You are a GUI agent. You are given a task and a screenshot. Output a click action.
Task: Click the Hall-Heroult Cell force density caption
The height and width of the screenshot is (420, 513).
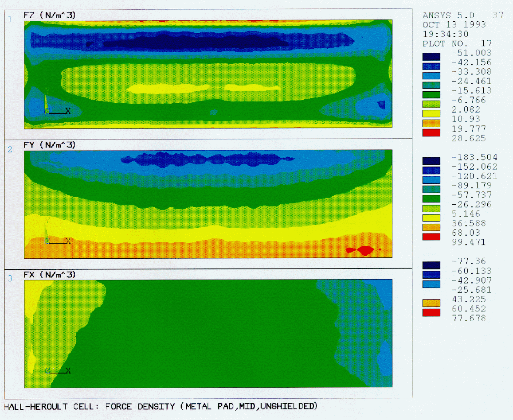[x=161, y=406]
